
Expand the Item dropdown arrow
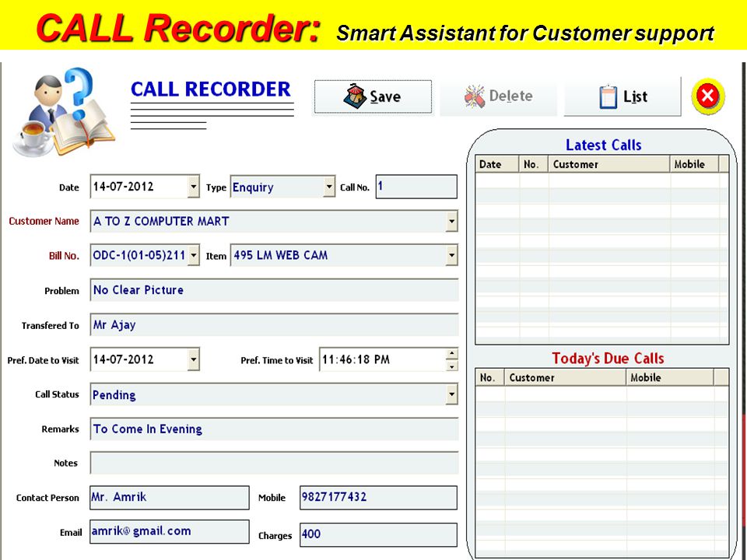451,255
